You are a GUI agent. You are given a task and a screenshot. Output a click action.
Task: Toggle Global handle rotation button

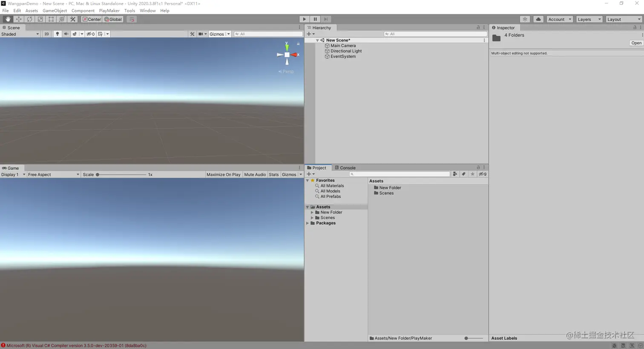click(x=113, y=19)
